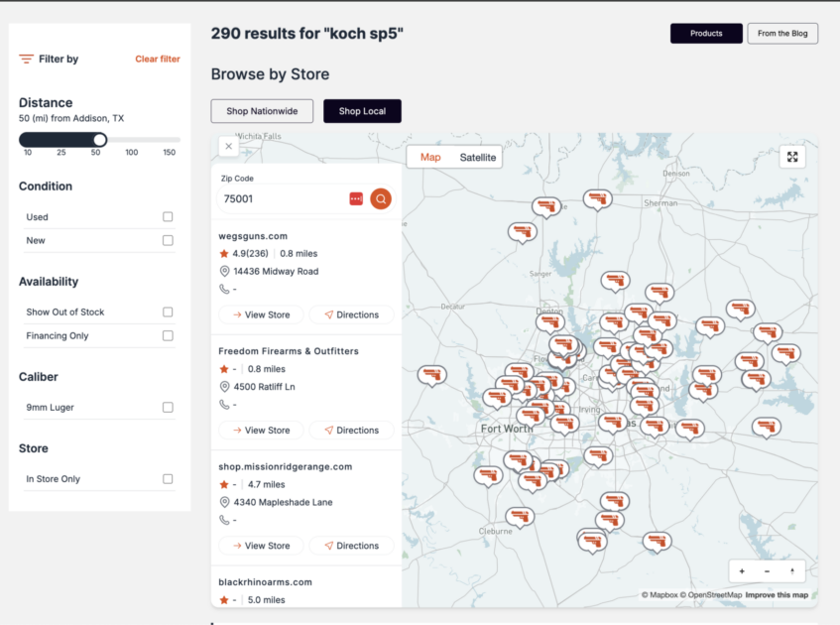840x625 pixels.
Task: Click the gun marker near Sanger on the map
Action: [x=615, y=281]
